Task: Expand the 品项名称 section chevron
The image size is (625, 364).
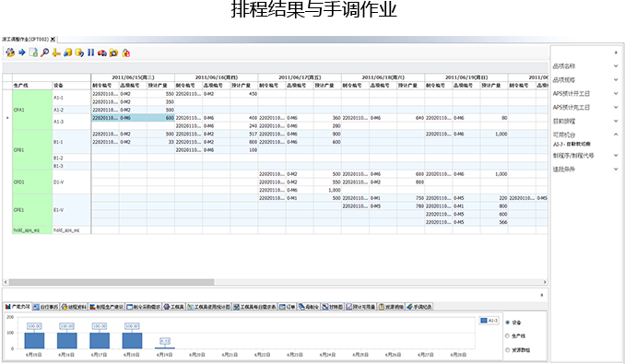Action: click(x=616, y=66)
